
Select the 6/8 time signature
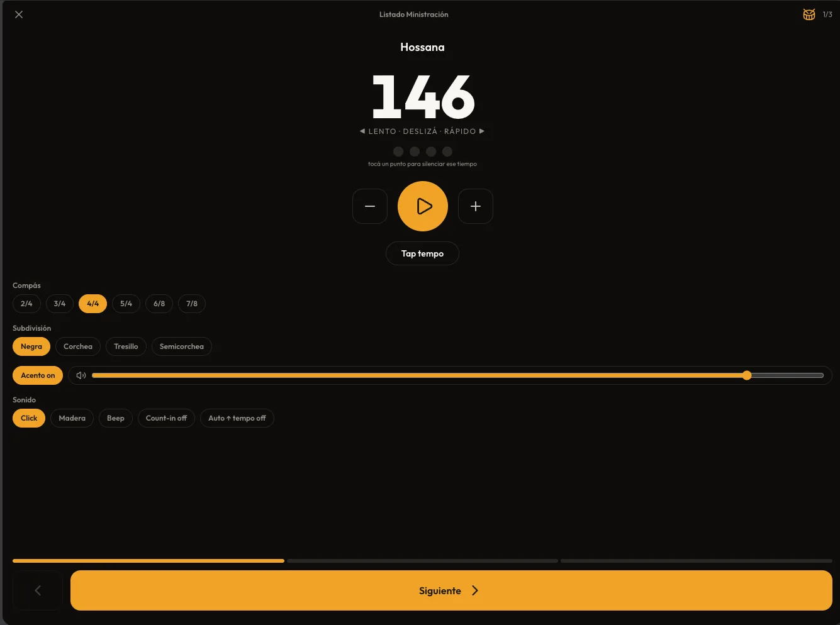[159, 304]
